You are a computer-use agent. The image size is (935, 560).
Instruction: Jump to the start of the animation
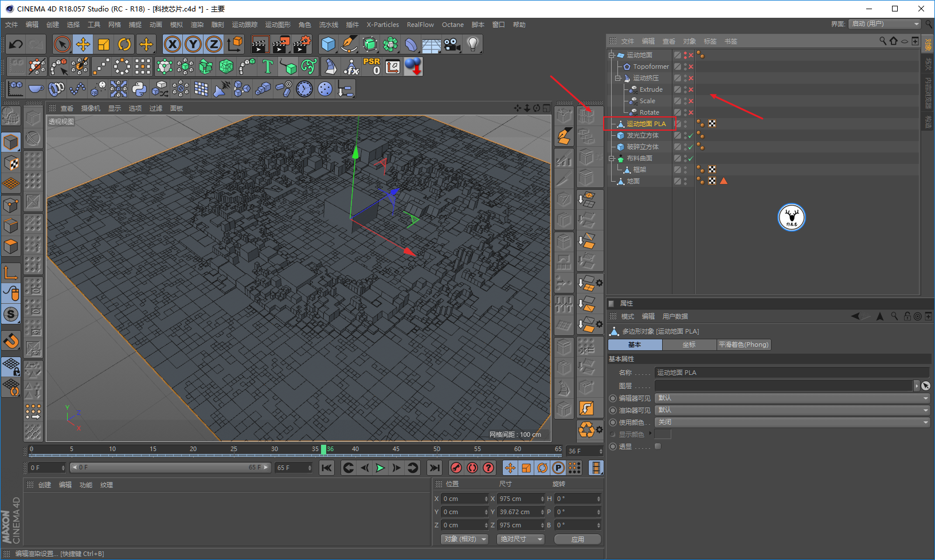tap(327, 468)
